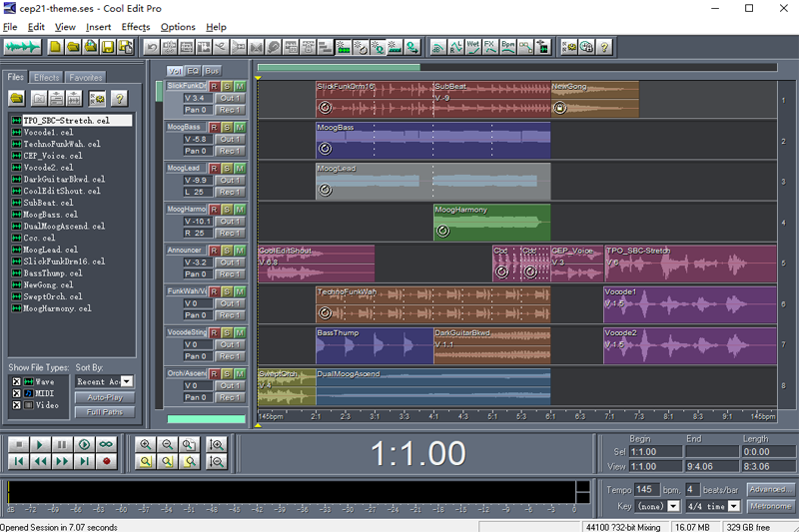Mute the MoogBass track
The height and width of the screenshot is (532, 799).
pos(240,128)
